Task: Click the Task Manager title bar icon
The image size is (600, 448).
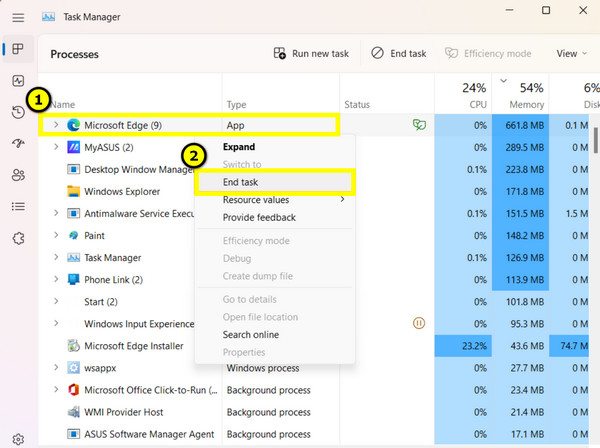Action: coord(49,17)
